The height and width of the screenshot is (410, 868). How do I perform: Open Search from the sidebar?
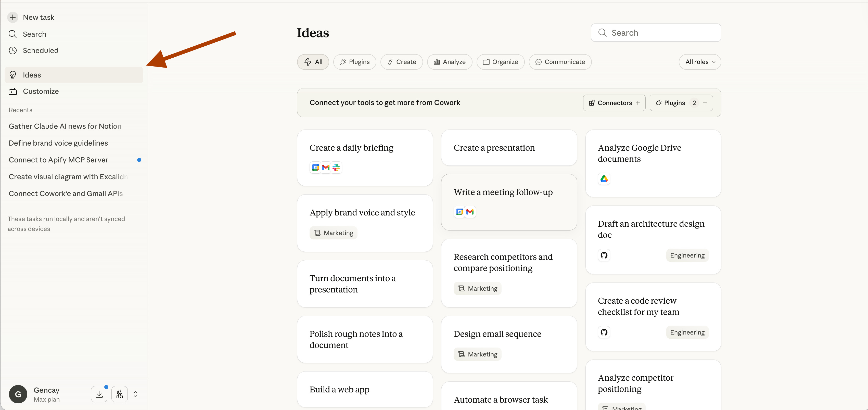[x=34, y=34]
